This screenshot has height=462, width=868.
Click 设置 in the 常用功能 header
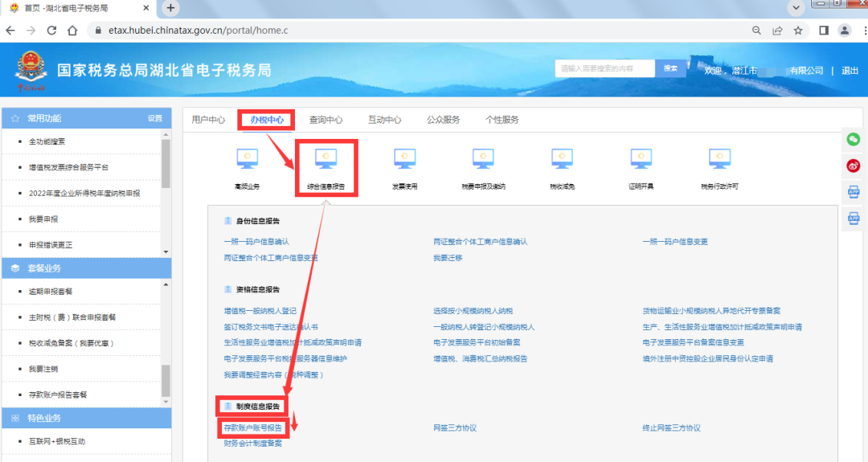point(155,118)
